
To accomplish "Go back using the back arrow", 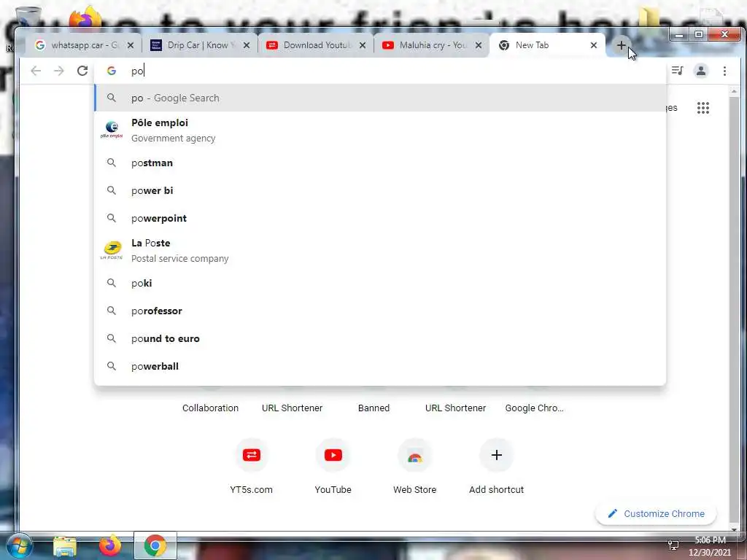I will 36,71.
